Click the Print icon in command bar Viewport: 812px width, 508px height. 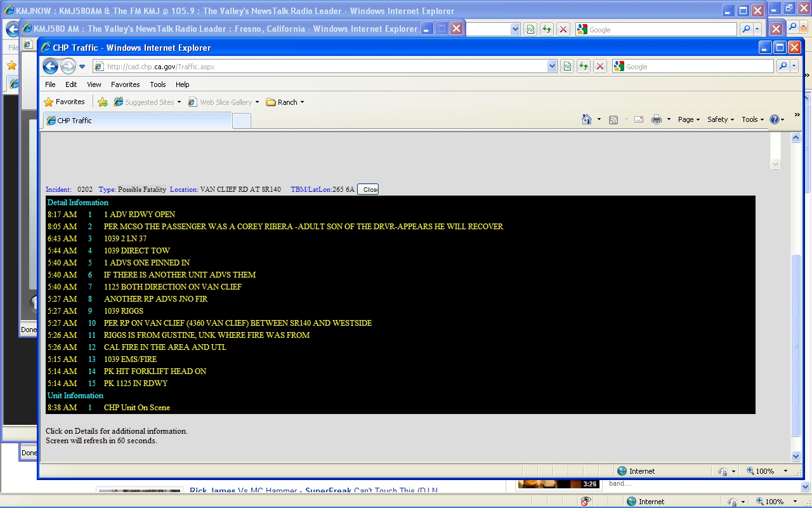point(657,119)
